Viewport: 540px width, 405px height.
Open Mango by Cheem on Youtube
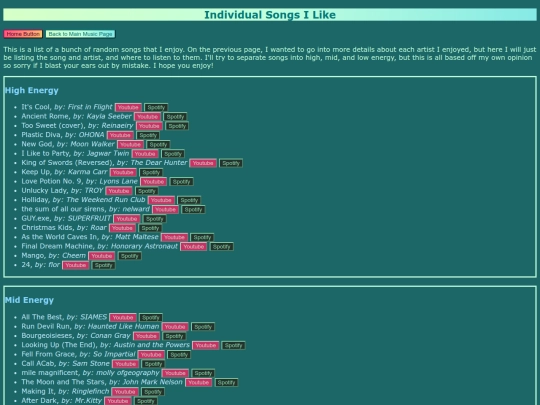(x=102, y=256)
